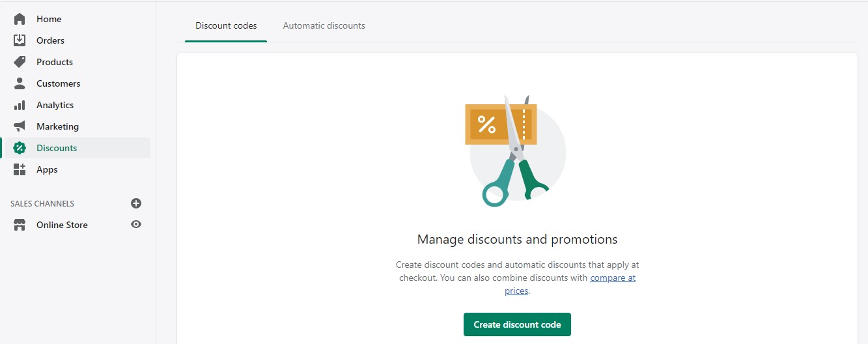868x344 pixels.
Task: Open the compare at prices link
Action: 570,284
